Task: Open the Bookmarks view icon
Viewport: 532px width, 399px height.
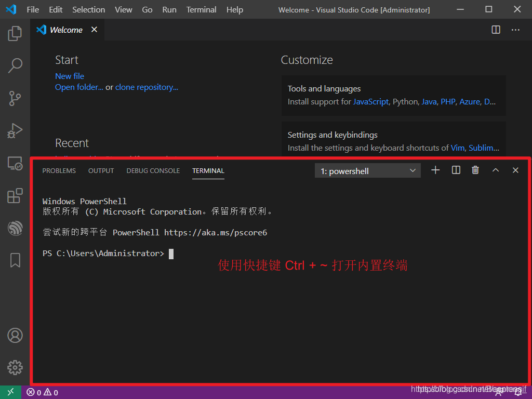Action: [15, 260]
